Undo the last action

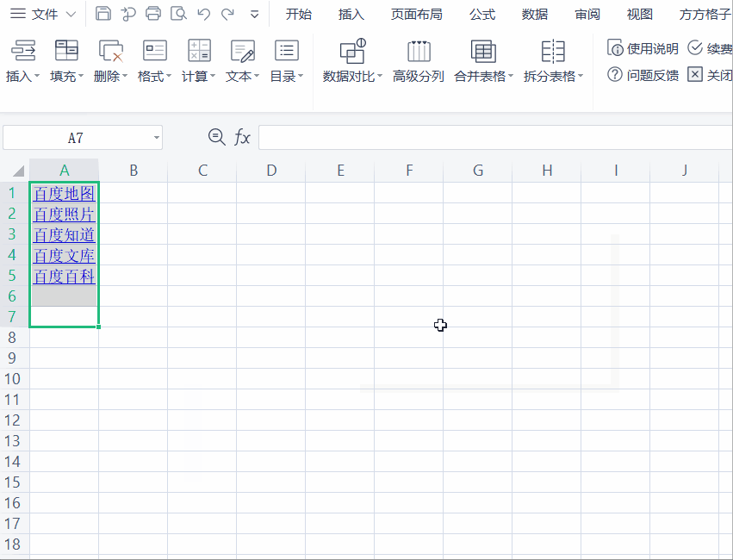pos(204,14)
